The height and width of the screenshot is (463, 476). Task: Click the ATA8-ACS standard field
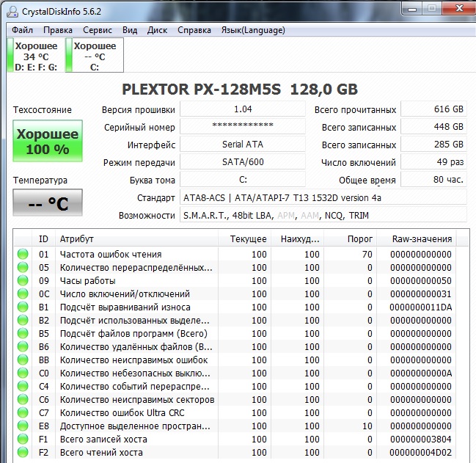[x=323, y=197]
